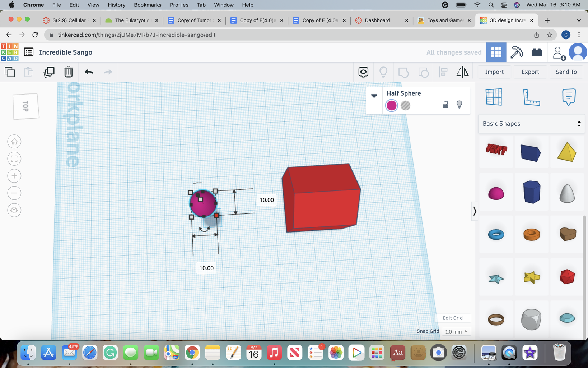The image size is (588, 368).
Task: Open the magenta Solid color swatch
Action: pos(391,106)
